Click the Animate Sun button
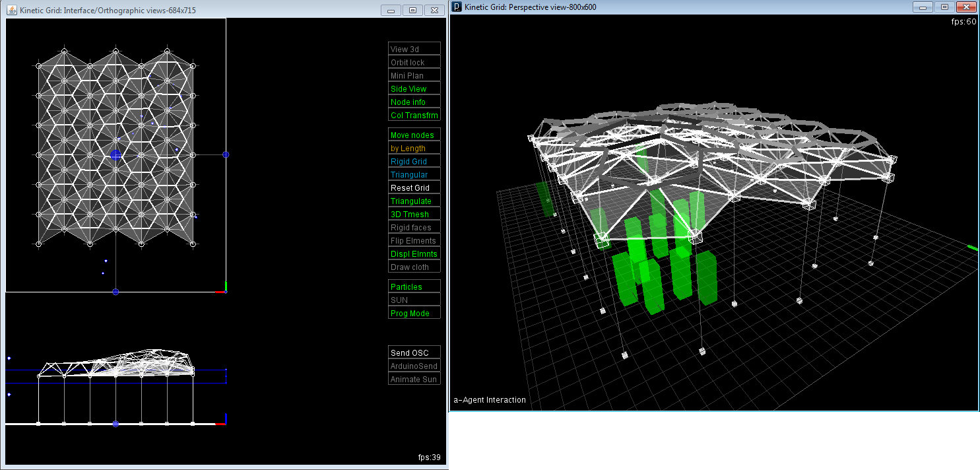980x470 pixels. tap(414, 379)
